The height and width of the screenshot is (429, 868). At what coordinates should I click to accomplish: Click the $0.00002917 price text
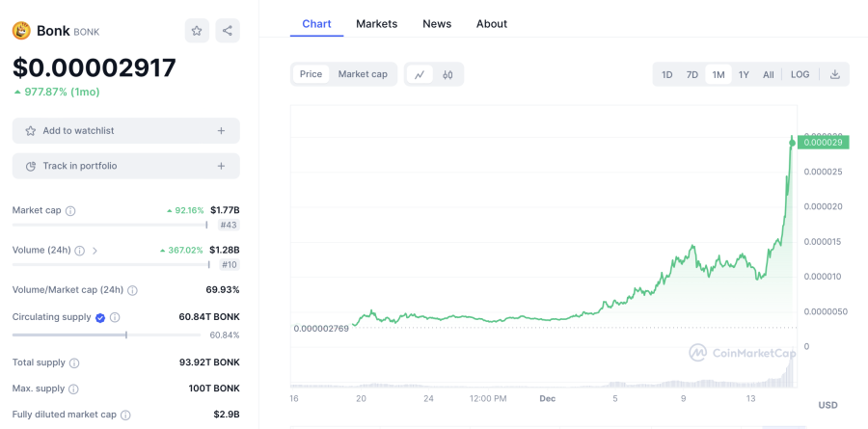click(95, 68)
